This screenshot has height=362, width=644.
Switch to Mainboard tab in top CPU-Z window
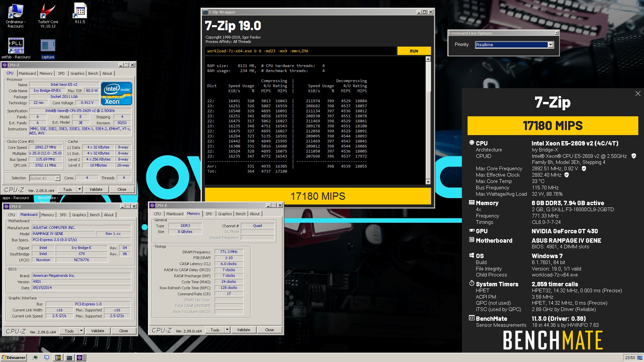(x=27, y=73)
